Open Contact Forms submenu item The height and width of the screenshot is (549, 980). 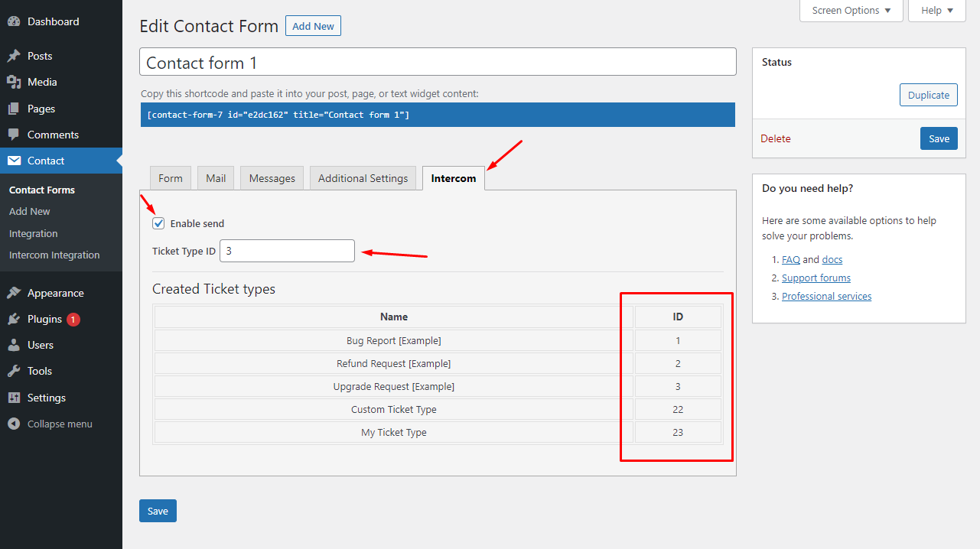pos(42,190)
